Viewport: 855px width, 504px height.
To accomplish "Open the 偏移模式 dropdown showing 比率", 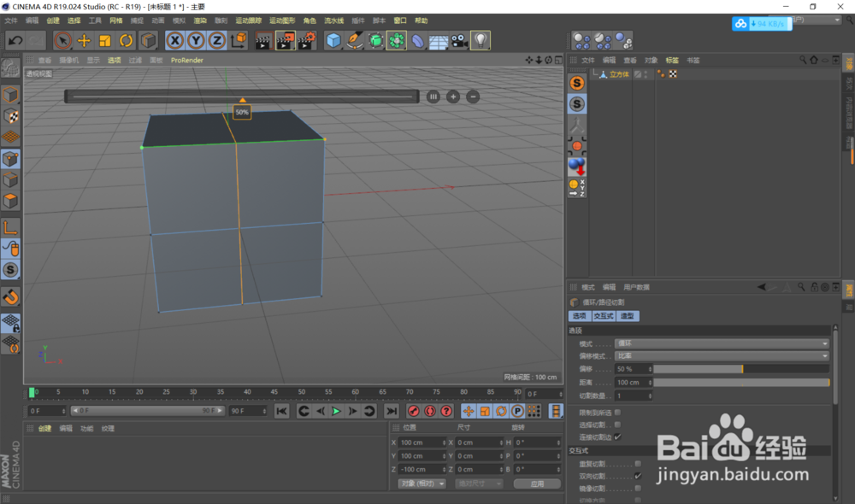I will (x=722, y=355).
